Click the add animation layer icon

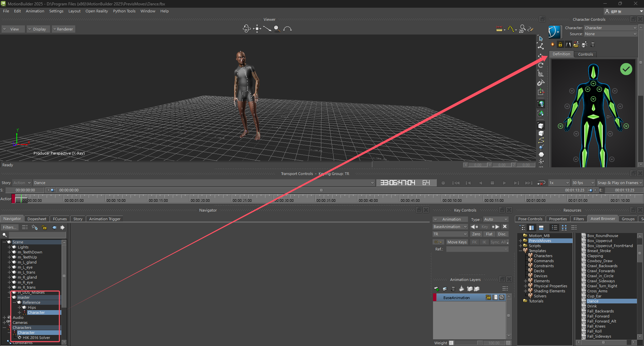[x=436, y=289]
